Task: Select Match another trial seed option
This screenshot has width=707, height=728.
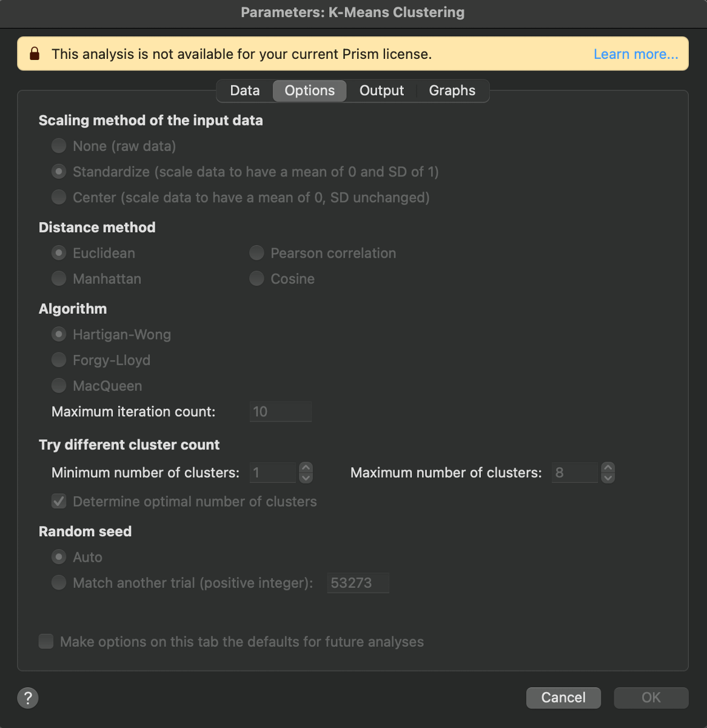Action: pyautogui.click(x=59, y=583)
